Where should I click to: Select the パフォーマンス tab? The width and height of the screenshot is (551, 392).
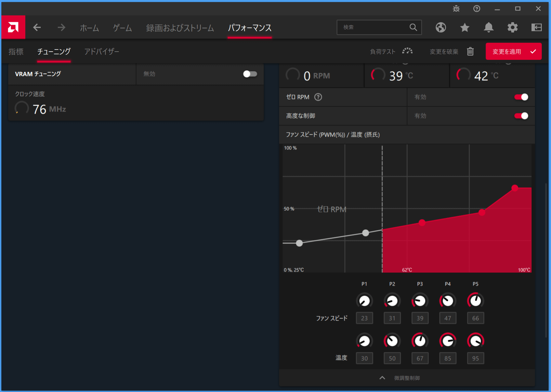tap(250, 28)
